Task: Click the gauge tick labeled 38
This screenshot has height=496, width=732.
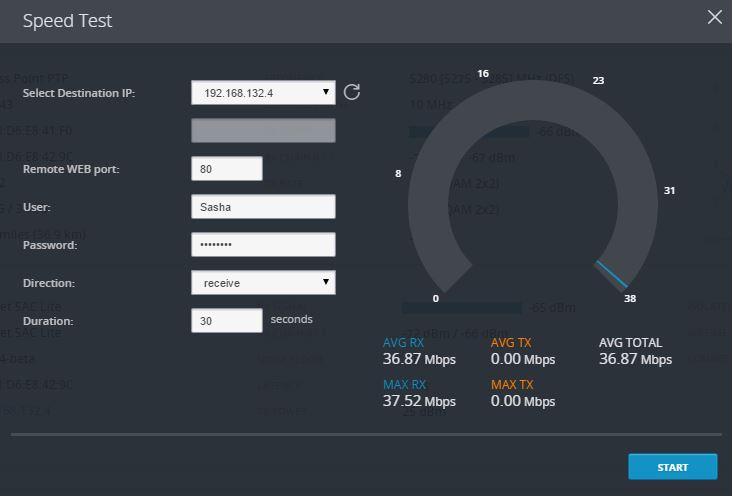Action: click(x=630, y=298)
